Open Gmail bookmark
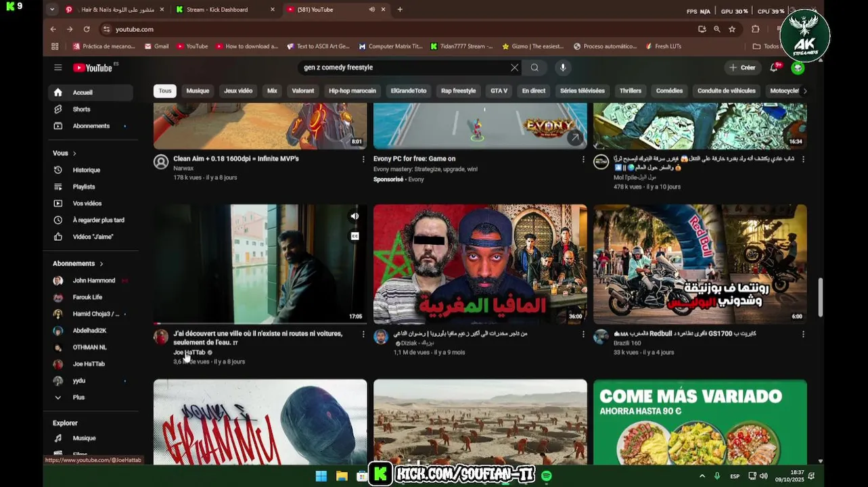The height and width of the screenshot is (487, 868). (156, 46)
